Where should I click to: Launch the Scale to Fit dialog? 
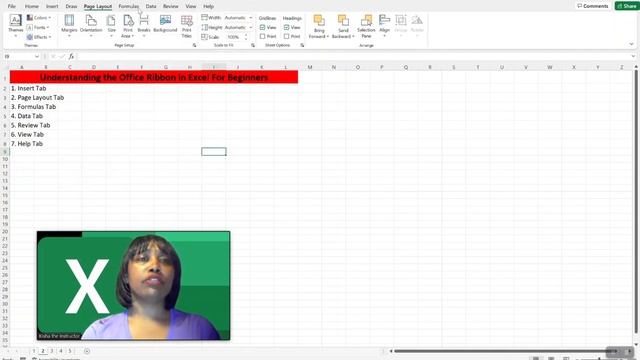tap(253, 45)
